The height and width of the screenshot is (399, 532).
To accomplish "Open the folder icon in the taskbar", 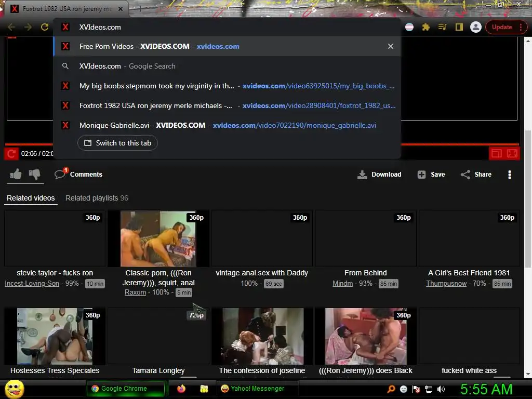I will click(204, 389).
